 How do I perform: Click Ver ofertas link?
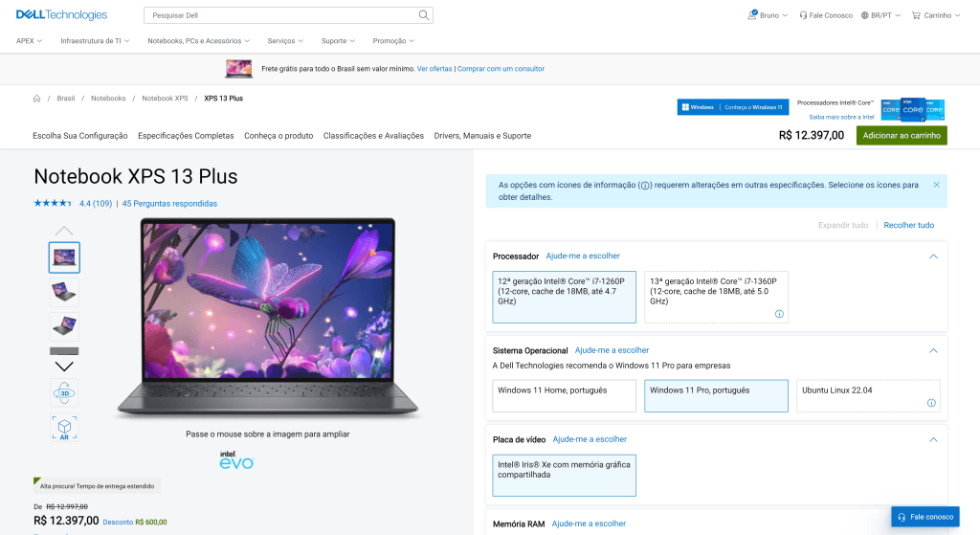click(x=434, y=69)
